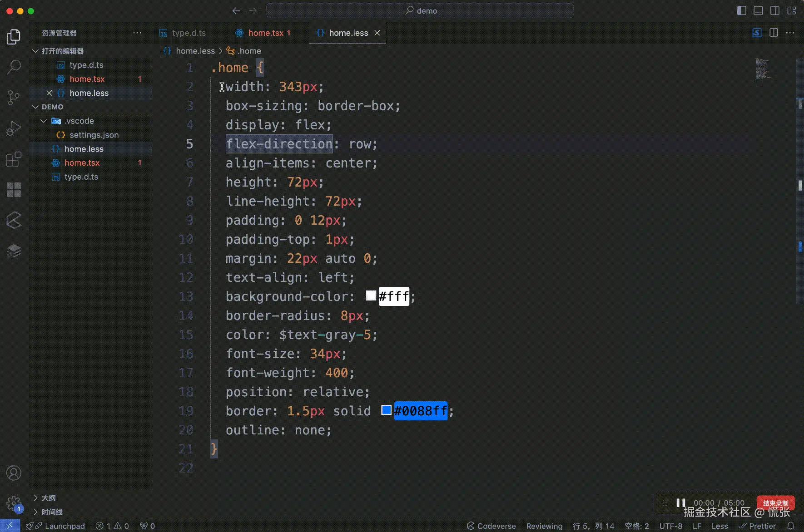The height and width of the screenshot is (532, 804).
Task: Toggle the secondary sidebar visibility
Action: [x=775, y=10]
